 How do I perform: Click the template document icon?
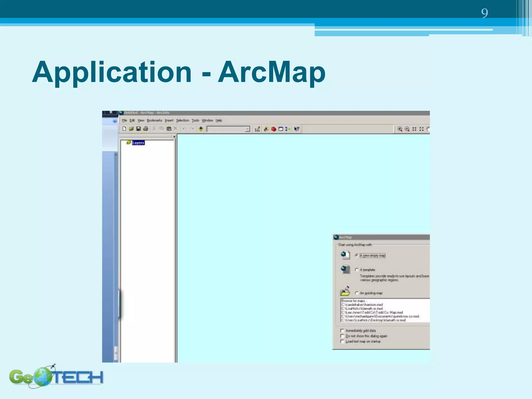tap(345, 269)
